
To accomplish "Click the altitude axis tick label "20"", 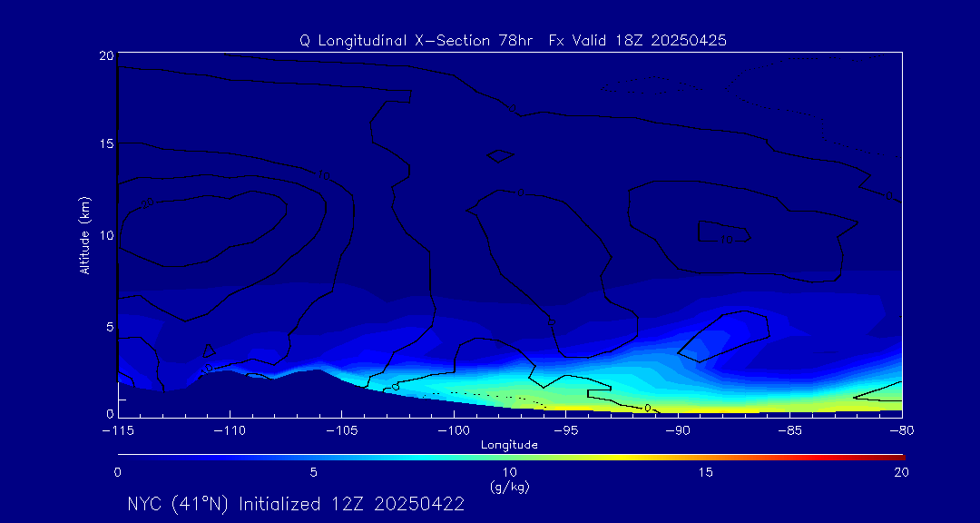I will pyautogui.click(x=105, y=55).
